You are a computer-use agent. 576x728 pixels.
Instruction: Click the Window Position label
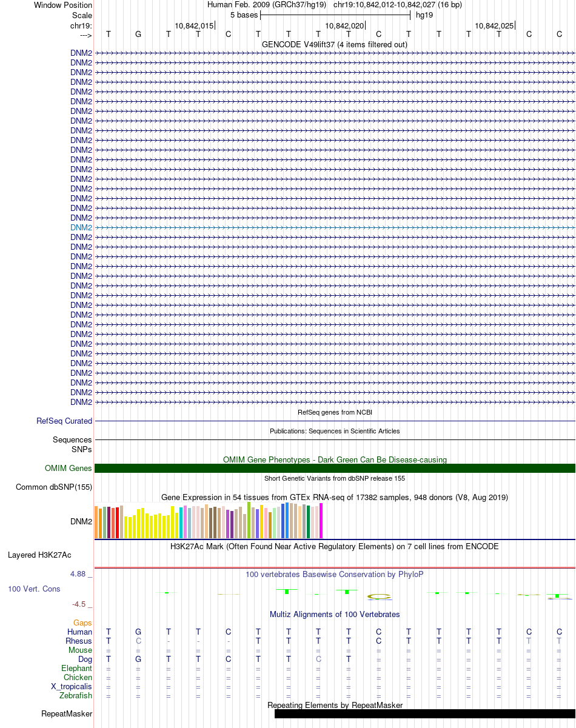coord(63,5)
